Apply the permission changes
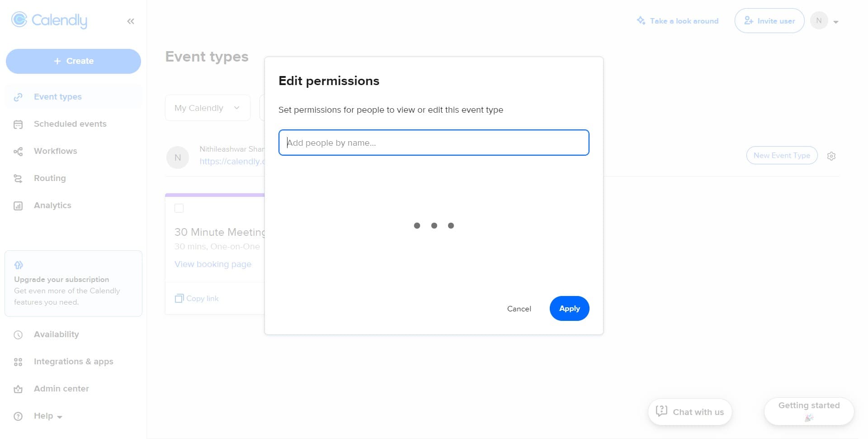868x439 pixels. (569, 308)
